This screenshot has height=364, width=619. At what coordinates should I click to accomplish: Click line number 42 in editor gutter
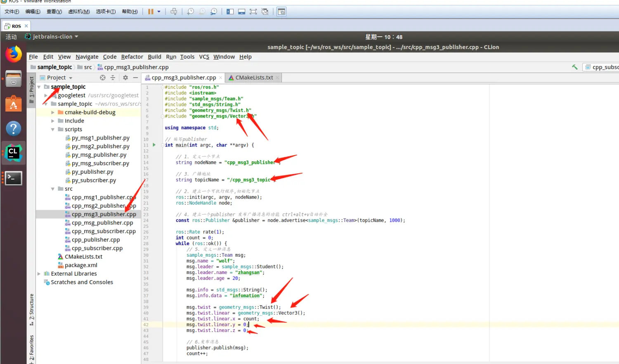146,325
